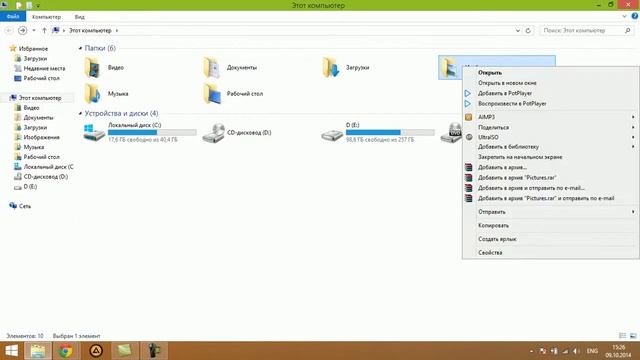Select Сеть in navigation pane
This screenshot has height=360, width=640.
(25, 206)
